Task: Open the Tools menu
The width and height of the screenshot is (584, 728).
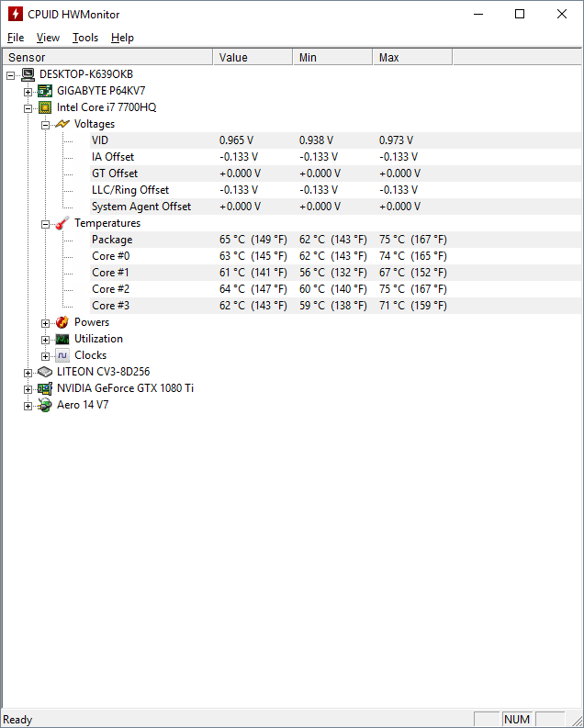Action: [x=85, y=38]
